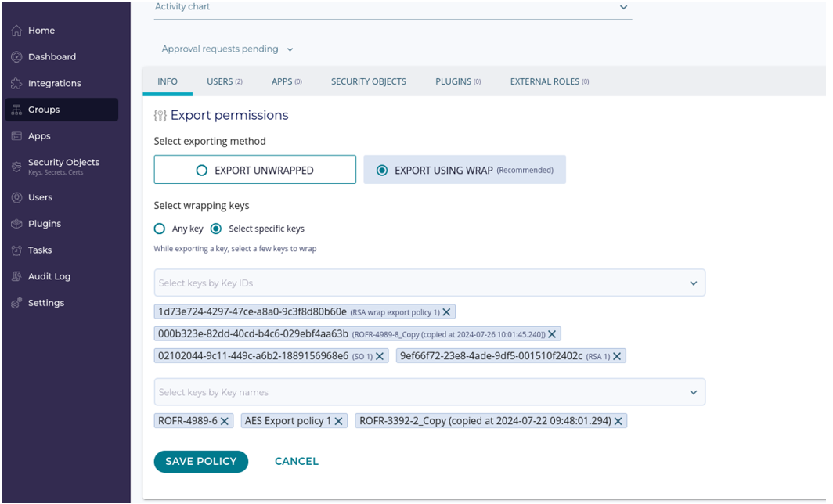Screen dimensions: 833x504
Task: Open the Audit Log sidebar icon
Action: (x=16, y=277)
